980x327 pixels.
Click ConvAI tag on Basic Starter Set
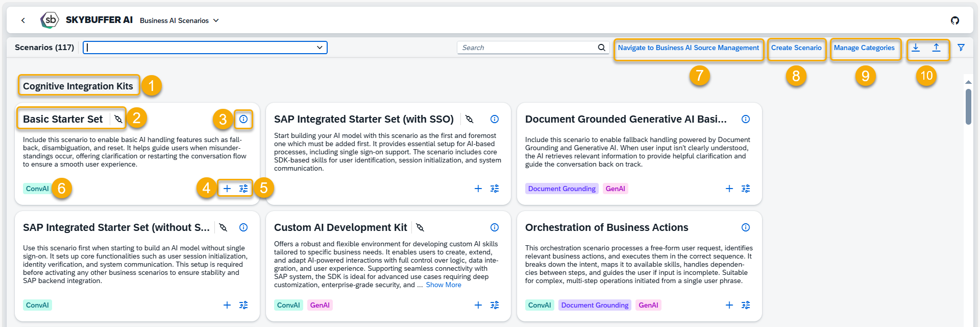tap(37, 189)
